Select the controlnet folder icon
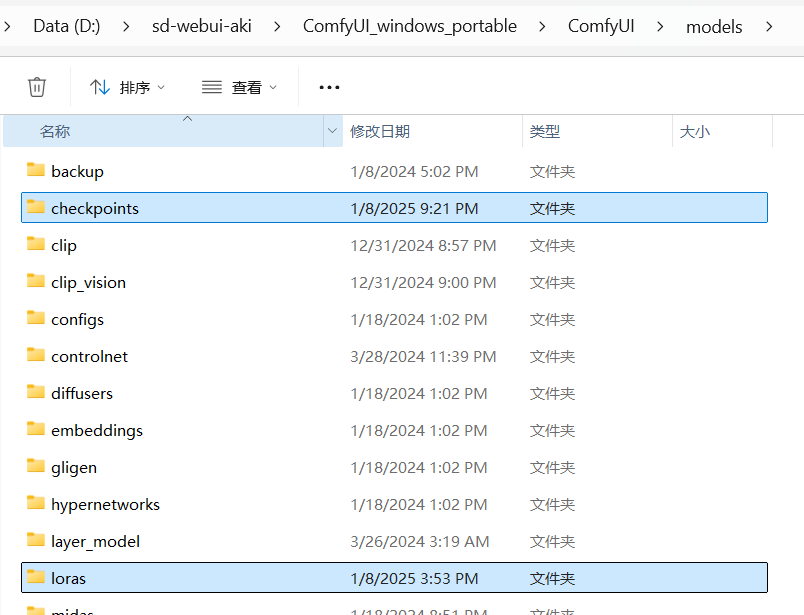This screenshot has width=804, height=615. [x=36, y=355]
